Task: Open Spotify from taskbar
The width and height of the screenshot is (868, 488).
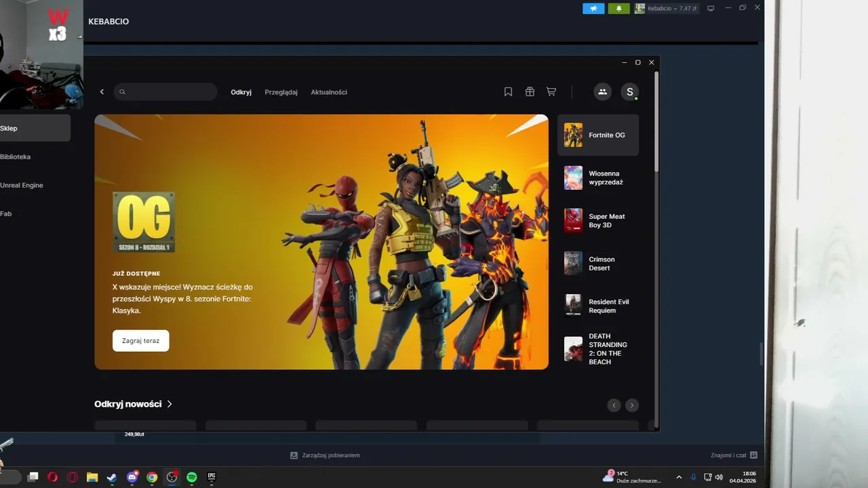Action: click(x=192, y=477)
